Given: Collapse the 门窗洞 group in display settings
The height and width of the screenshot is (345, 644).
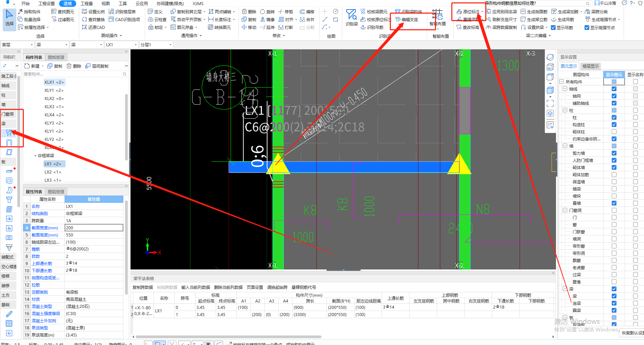Looking at the screenshot, I should 565,210.
